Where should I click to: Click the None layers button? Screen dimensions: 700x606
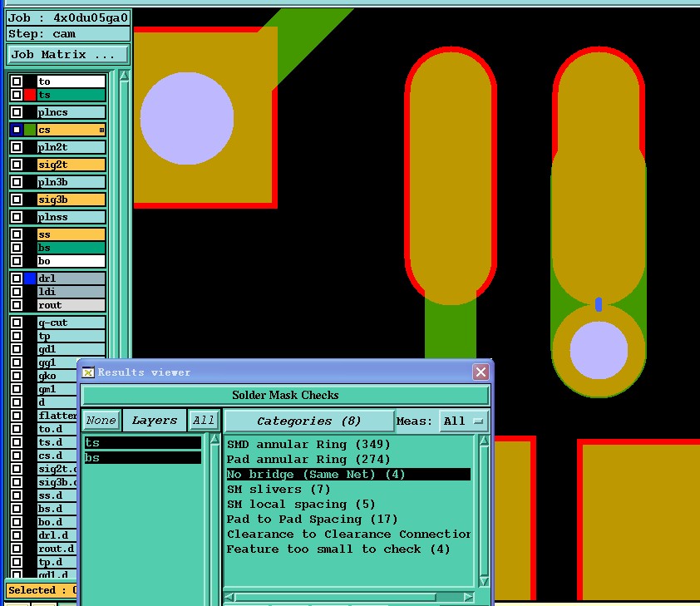[101, 421]
